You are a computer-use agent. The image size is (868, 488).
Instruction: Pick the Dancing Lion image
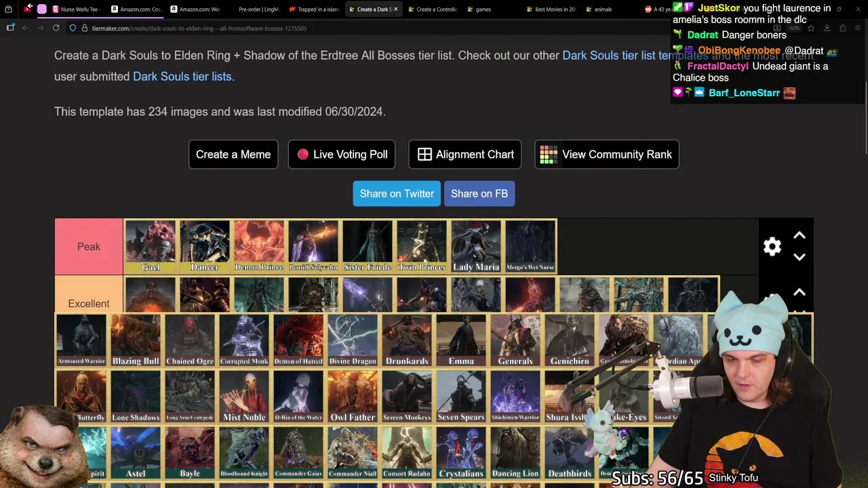coord(515,453)
